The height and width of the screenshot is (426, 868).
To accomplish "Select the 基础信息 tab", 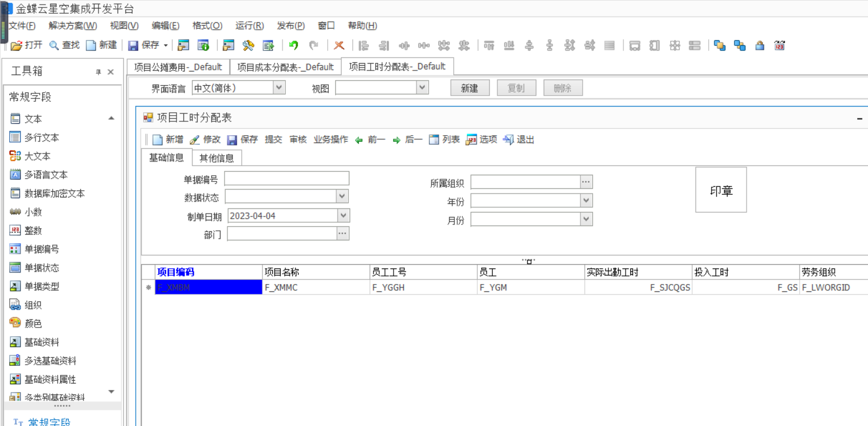I will pos(166,157).
